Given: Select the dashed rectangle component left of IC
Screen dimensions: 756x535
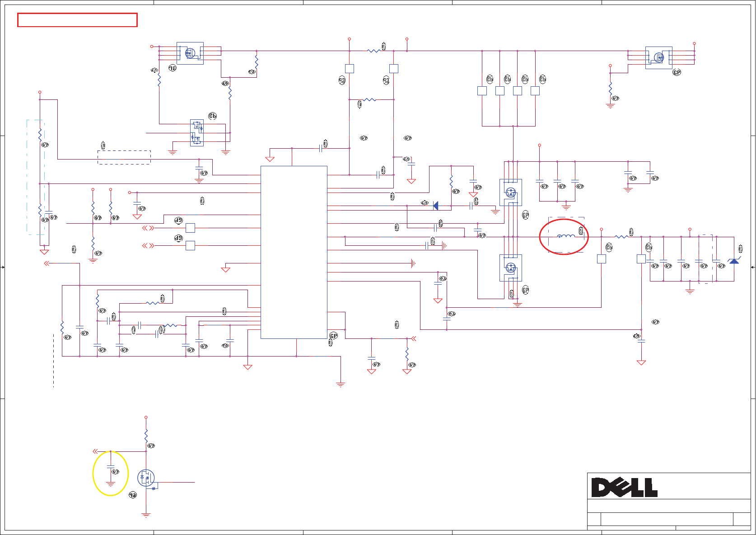Looking at the screenshot, I should tap(124, 157).
